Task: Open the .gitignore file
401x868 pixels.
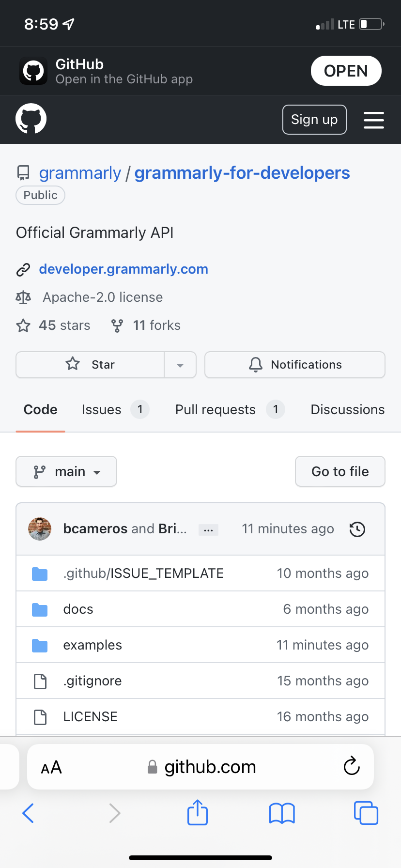Action: [92, 681]
